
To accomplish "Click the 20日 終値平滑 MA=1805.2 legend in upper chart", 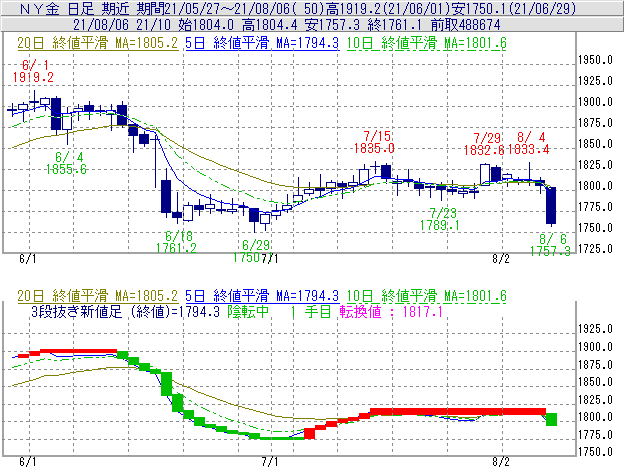I will point(98,43).
